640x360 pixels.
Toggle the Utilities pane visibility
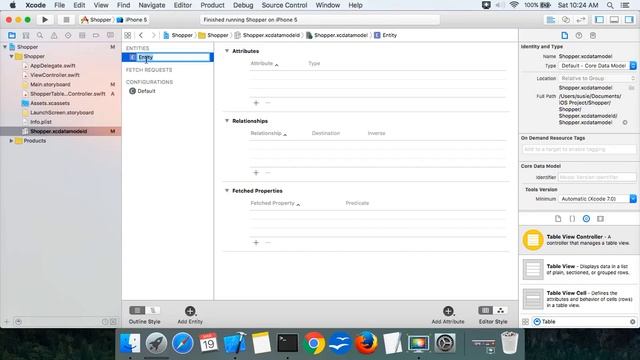[629, 20]
